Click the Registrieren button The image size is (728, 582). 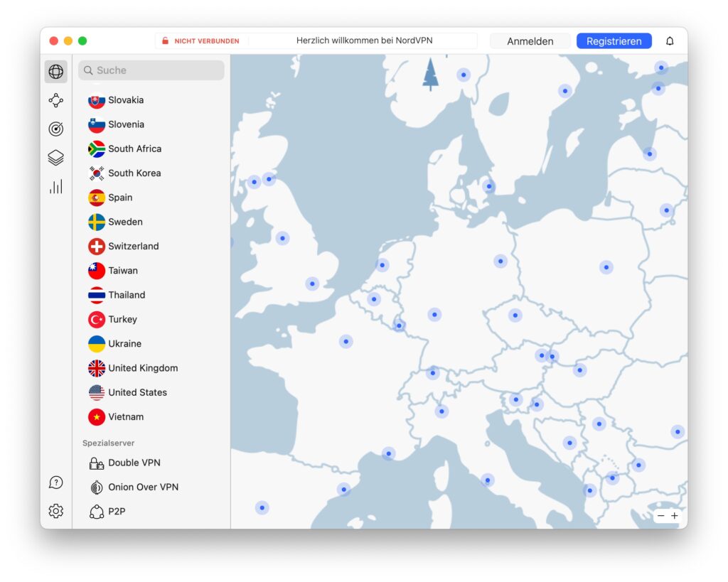(614, 41)
